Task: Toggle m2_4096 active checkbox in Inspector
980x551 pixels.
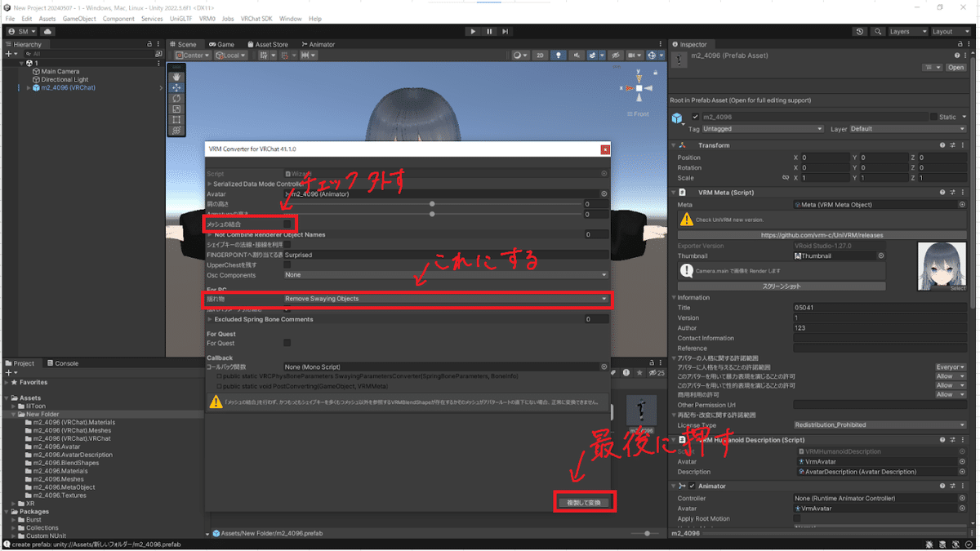Action: point(696,117)
